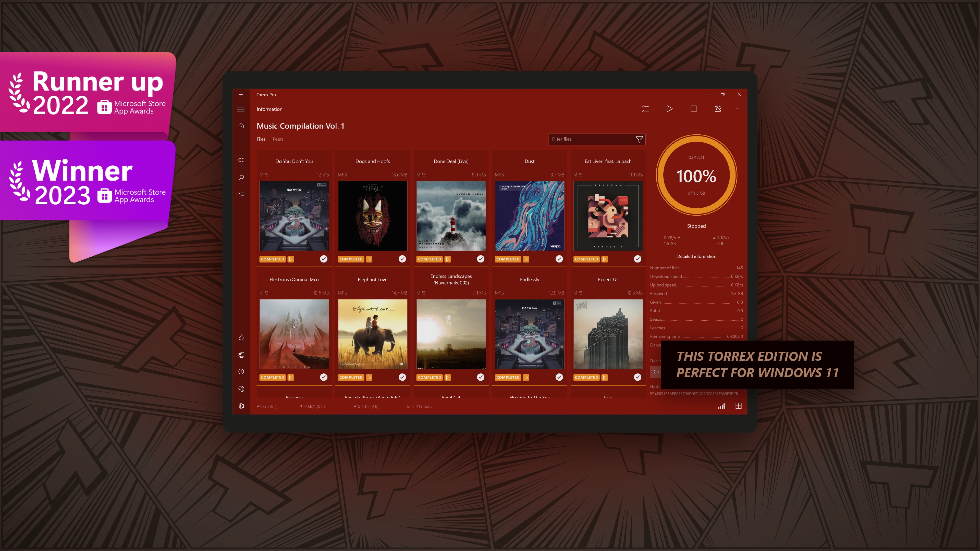Expand the torrent overflow menu

point(739,108)
